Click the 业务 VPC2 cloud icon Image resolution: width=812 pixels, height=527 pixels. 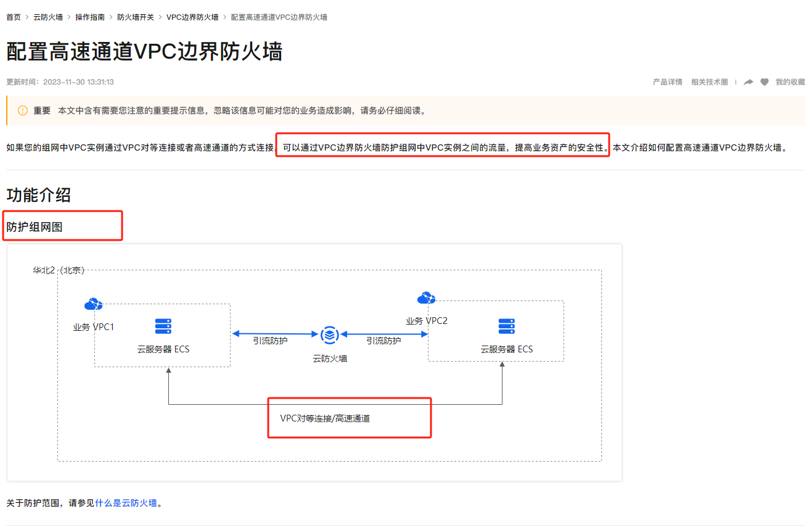426,299
